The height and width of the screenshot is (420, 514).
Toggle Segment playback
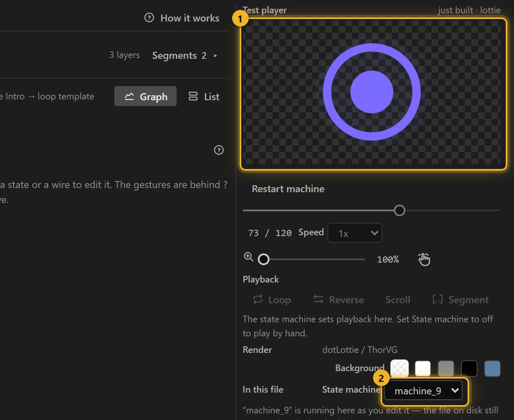[x=461, y=299]
